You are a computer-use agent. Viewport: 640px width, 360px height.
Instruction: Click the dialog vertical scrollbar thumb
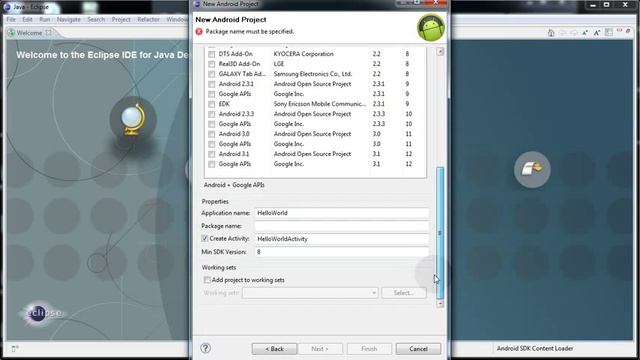[440, 233]
